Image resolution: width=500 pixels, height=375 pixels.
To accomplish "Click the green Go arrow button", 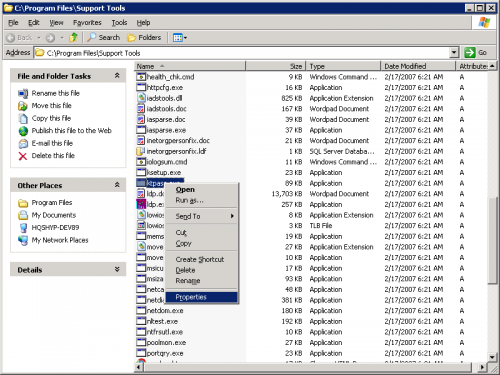I will pyautogui.click(x=470, y=52).
